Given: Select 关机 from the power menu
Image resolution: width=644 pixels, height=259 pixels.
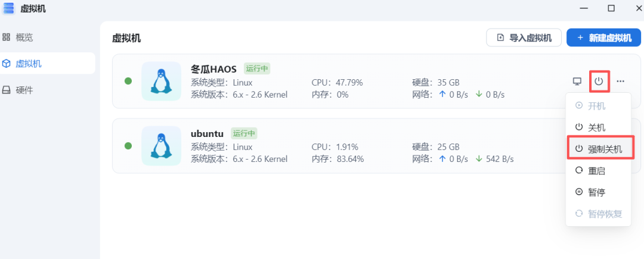Looking at the screenshot, I should [x=597, y=127].
